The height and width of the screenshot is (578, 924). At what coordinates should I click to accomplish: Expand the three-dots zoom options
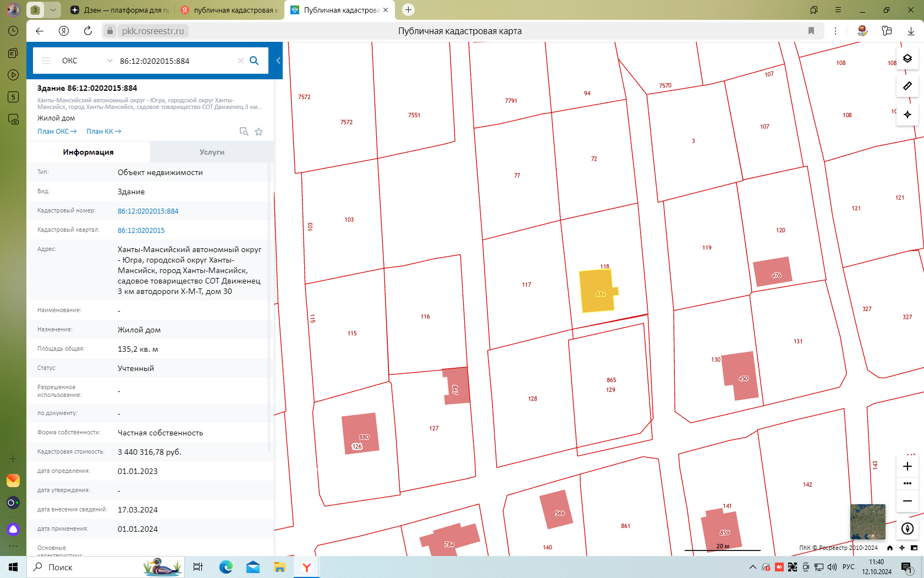[908, 483]
